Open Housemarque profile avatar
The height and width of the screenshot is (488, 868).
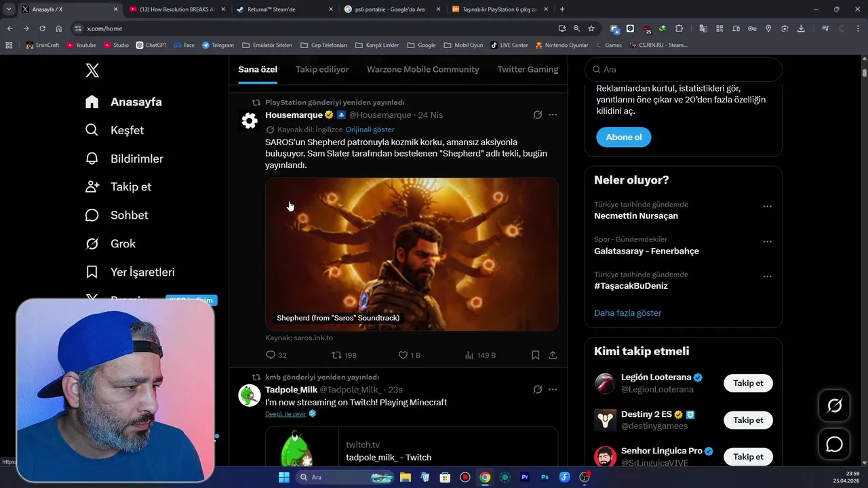[x=250, y=121]
